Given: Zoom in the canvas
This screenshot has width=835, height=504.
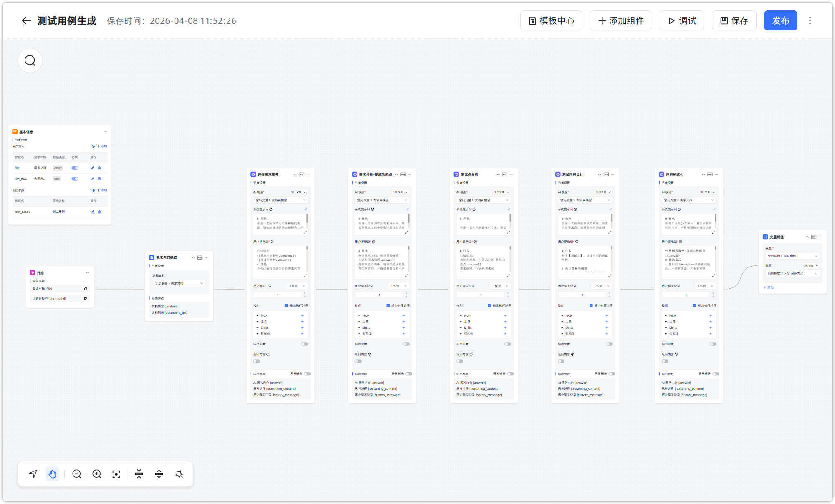Looking at the screenshot, I should [x=97, y=474].
